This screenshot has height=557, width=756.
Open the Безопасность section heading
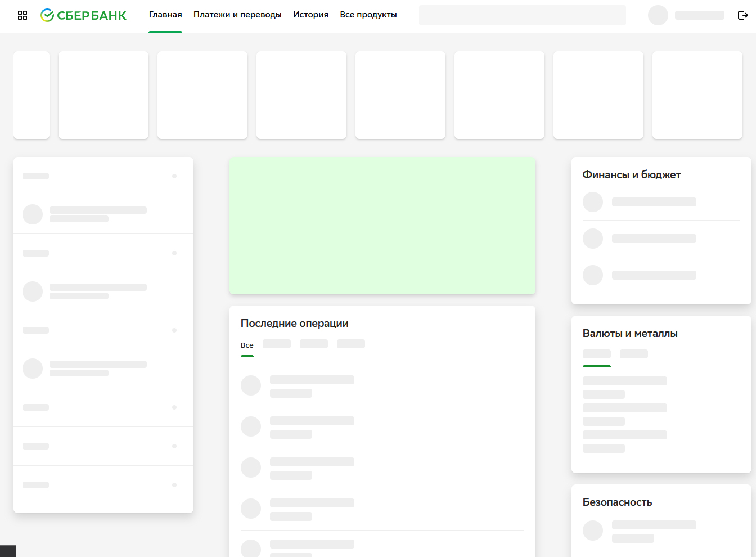coord(617,502)
